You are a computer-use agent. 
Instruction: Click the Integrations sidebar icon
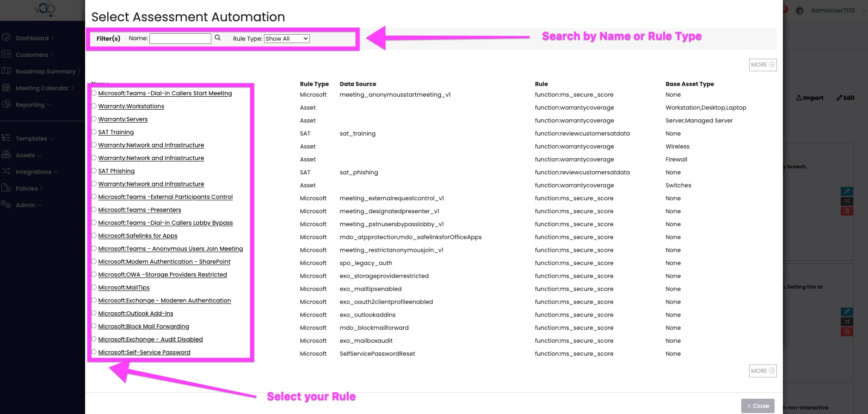click(x=6, y=171)
